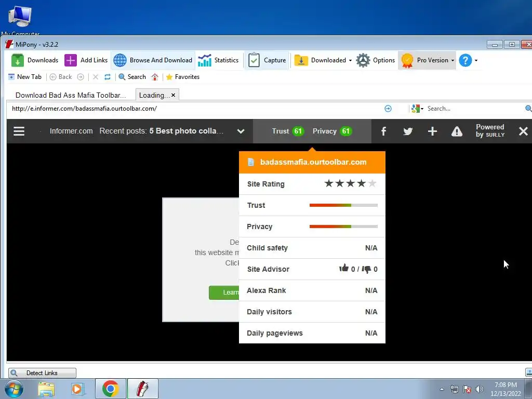The height and width of the screenshot is (399, 532).
Task: Expand the Downloaded dropdown arrow
Action: coord(350,60)
